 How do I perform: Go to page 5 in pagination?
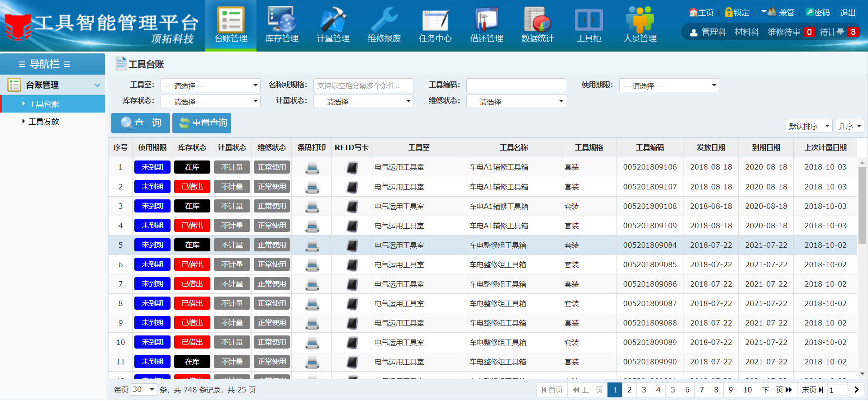tap(673, 390)
